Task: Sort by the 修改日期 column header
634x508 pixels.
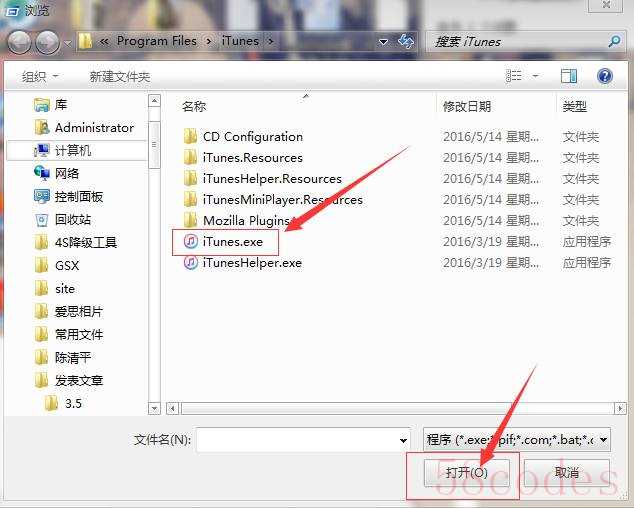Action: [x=467, y=106]
